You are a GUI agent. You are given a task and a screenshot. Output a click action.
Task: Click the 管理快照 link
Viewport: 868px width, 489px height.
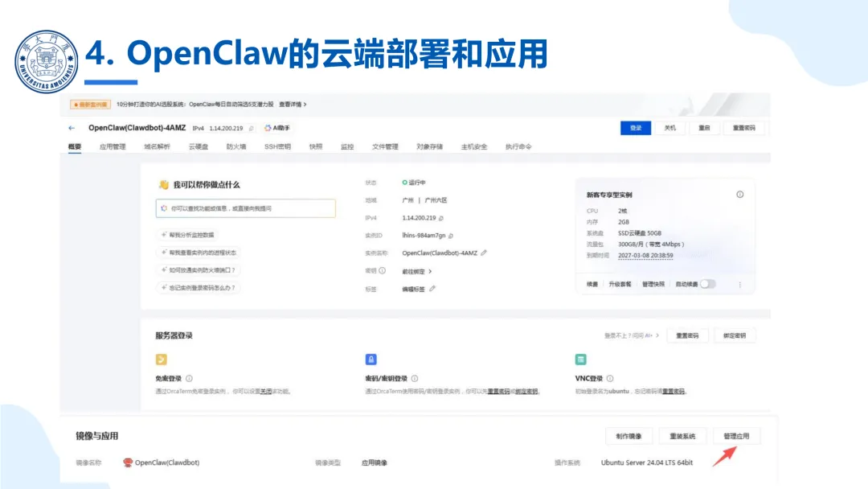[x=653, y=284]
